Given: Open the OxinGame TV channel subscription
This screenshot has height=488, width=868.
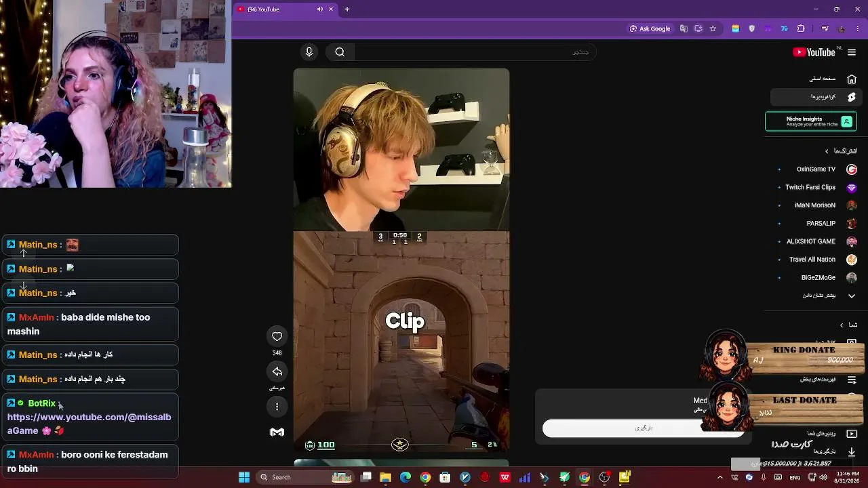Looking at the screenshot, I should coord(818,169).
